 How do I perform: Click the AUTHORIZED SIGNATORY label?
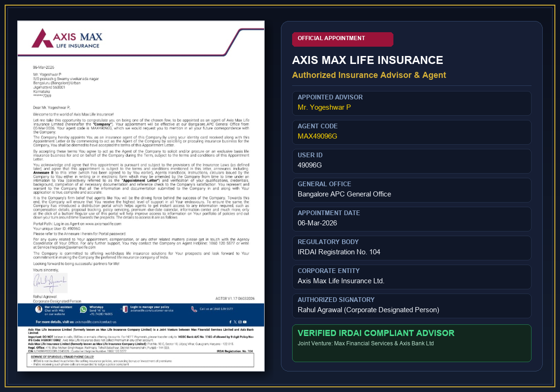(336, 300)
